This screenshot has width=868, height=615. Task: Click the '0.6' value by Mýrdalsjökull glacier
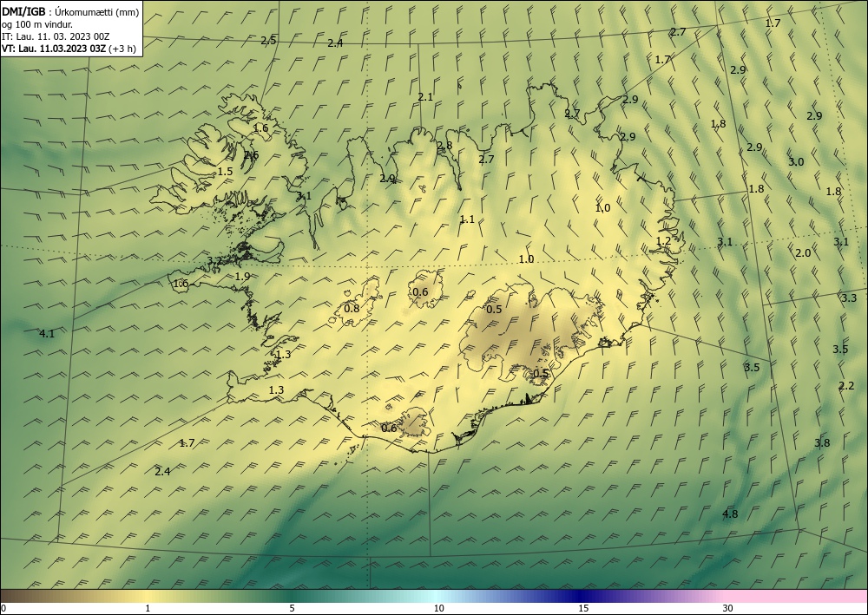pos(389,428)
